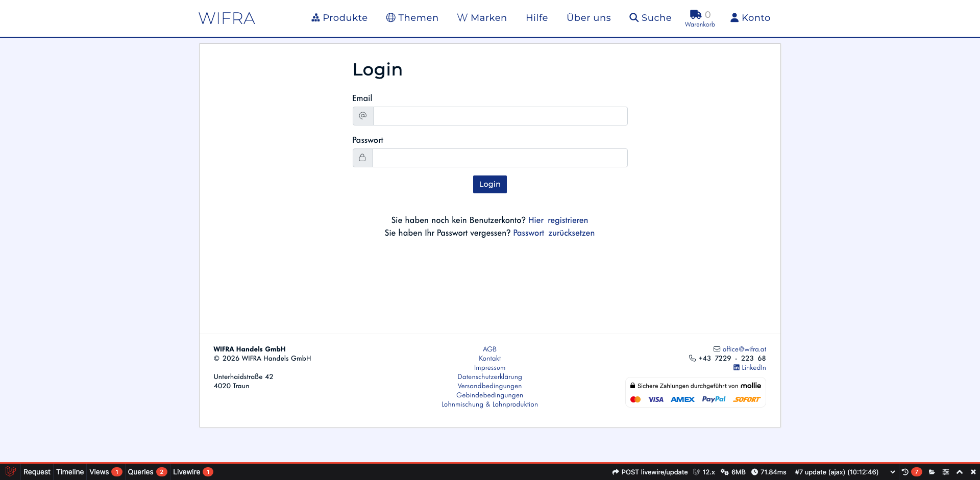Viewport: 980px width, 480px height.
Task: Open the 'Hier registrieren' link
Action: click(558, 220)
